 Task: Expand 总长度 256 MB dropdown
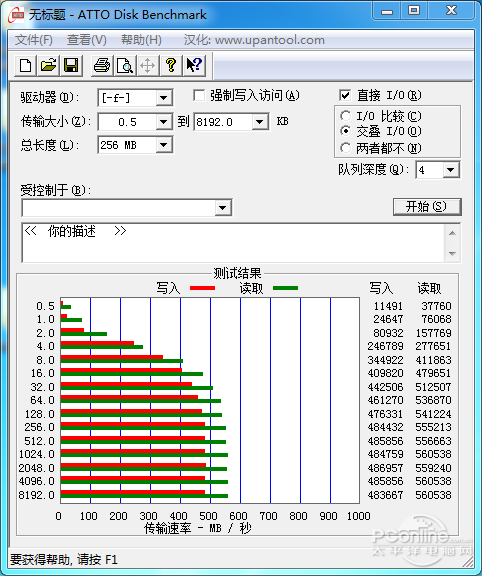pyautogui.click(x=163, y=145)
